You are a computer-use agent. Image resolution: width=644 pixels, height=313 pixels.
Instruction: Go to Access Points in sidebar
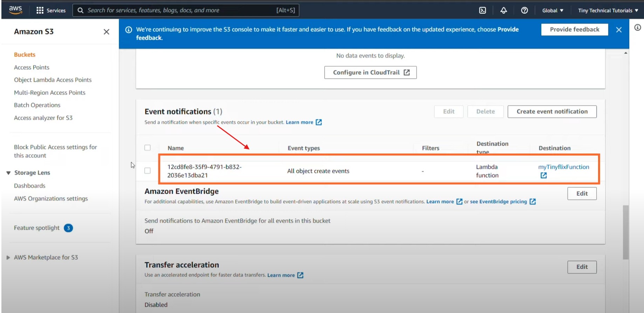[x=32, y=67]
